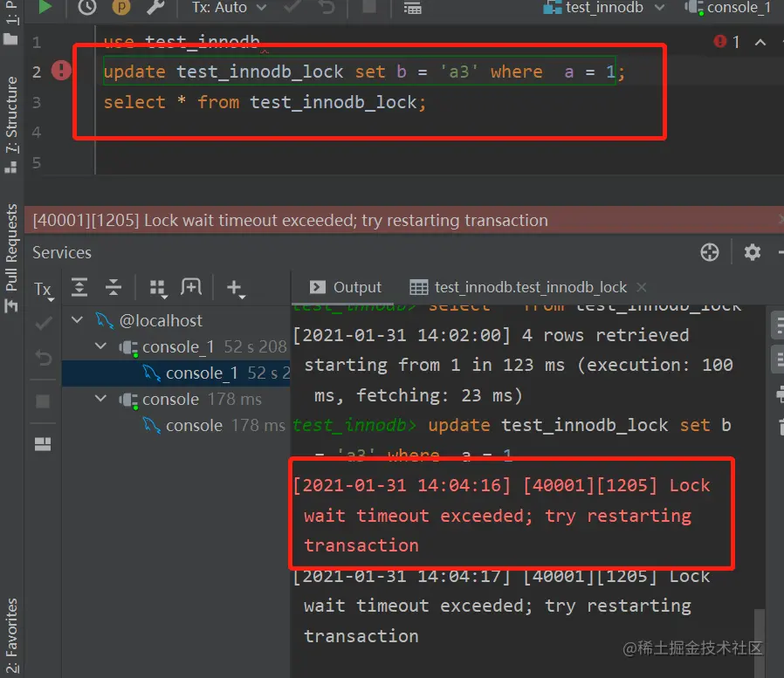Click Open in New Tab services icon
The image size is (784, 678).
click(x=191, y=287)
